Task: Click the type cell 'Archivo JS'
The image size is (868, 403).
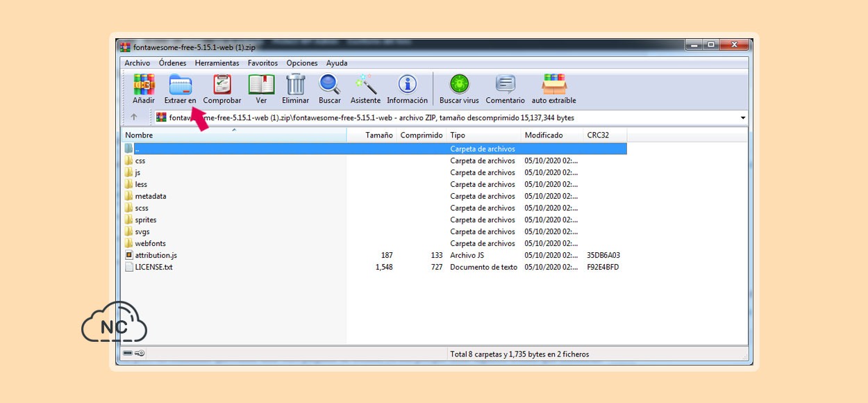Action: 467,255
